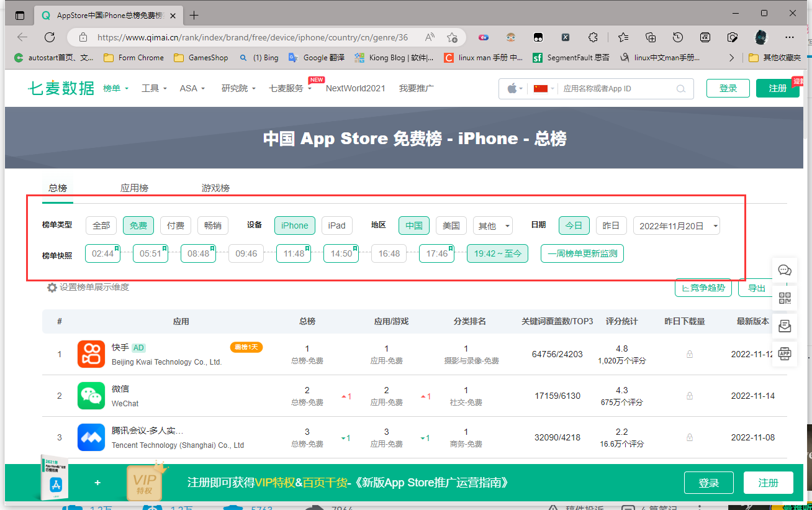The height and width of the screenshot is (510, 812).
Task: Select the 14:50 snapshot time
Action: (341, 253)
